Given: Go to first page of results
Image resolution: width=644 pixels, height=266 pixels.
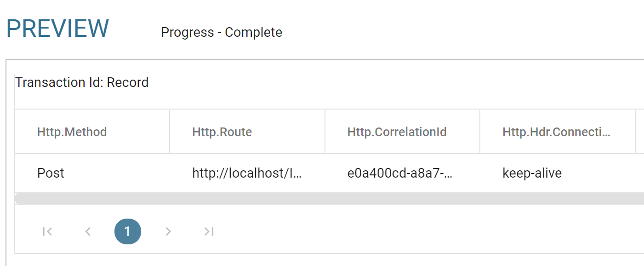Looking at the screenshot, I should 47,231.
